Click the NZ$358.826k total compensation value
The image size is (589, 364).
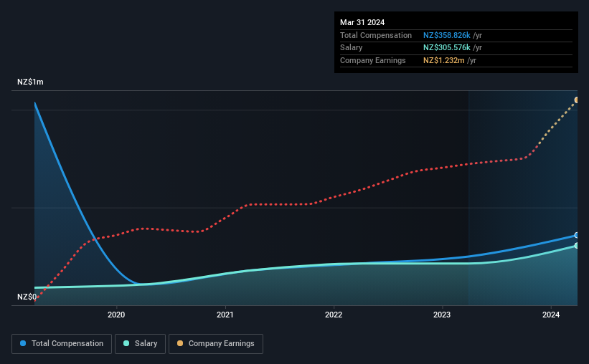447,35
